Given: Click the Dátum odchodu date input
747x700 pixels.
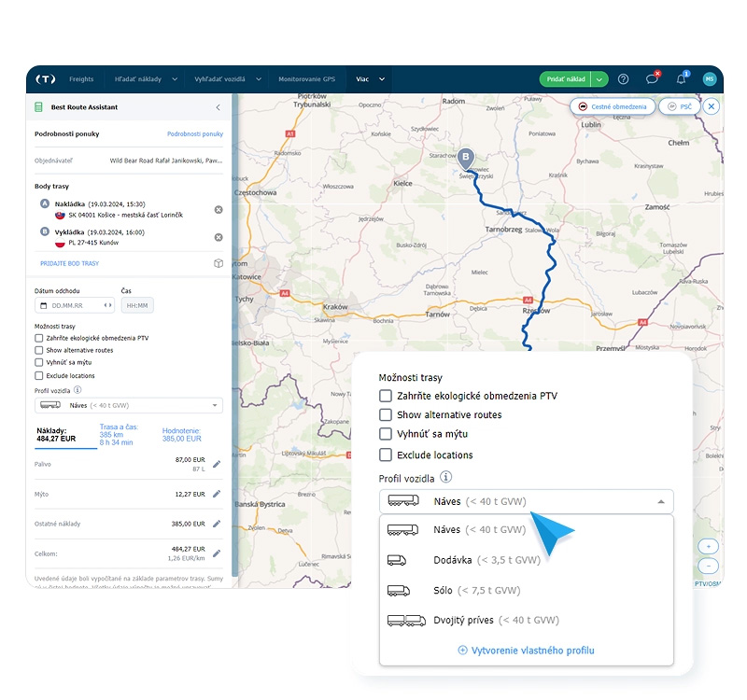Looking at the screenshot, I should pos(75,305).
